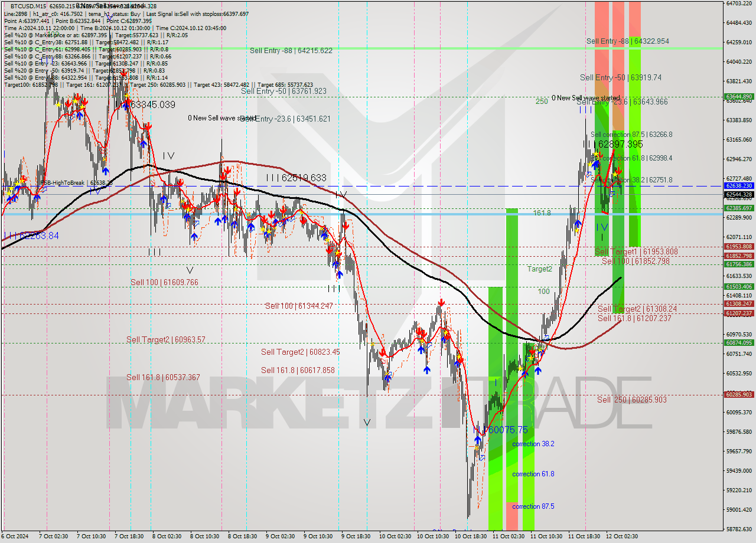The height and width of the screenshot is (543, 756).
Task: Click the red 61207.237 axis price tag
Action: [x=739, y=313]
